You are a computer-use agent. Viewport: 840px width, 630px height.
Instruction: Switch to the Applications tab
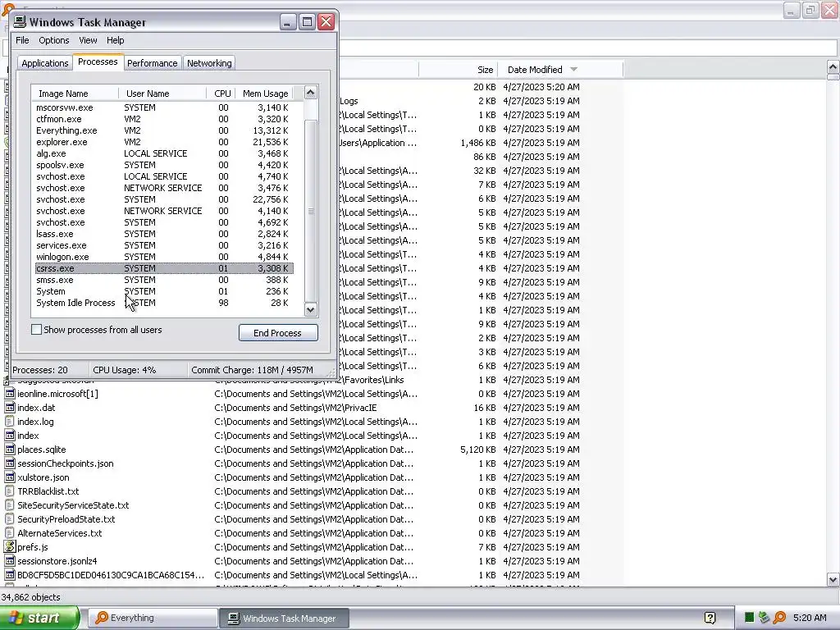(45, 63)
